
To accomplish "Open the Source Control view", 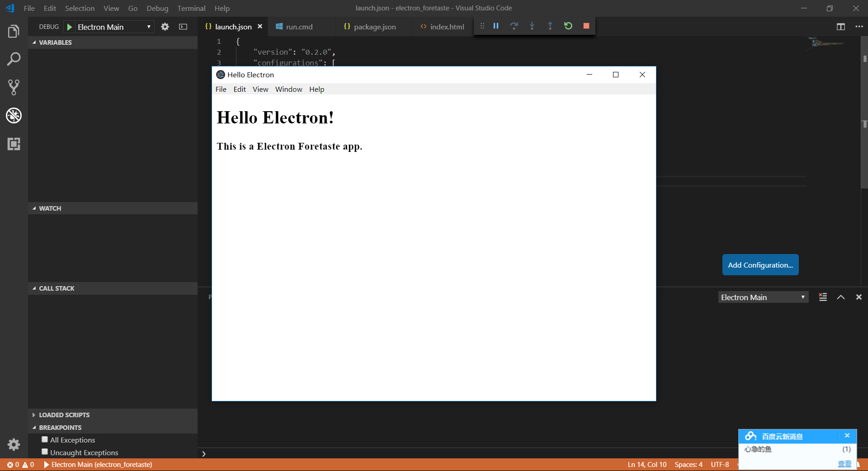I will coord(14,87).
